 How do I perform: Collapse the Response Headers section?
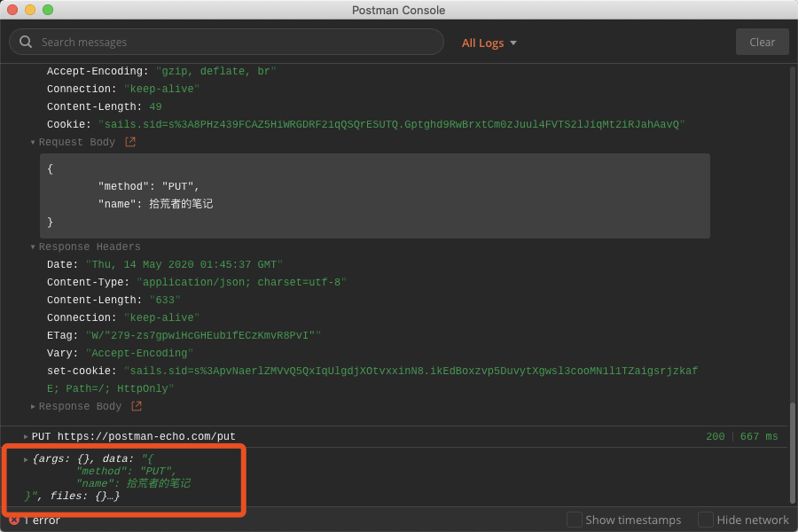pos(33,246)
